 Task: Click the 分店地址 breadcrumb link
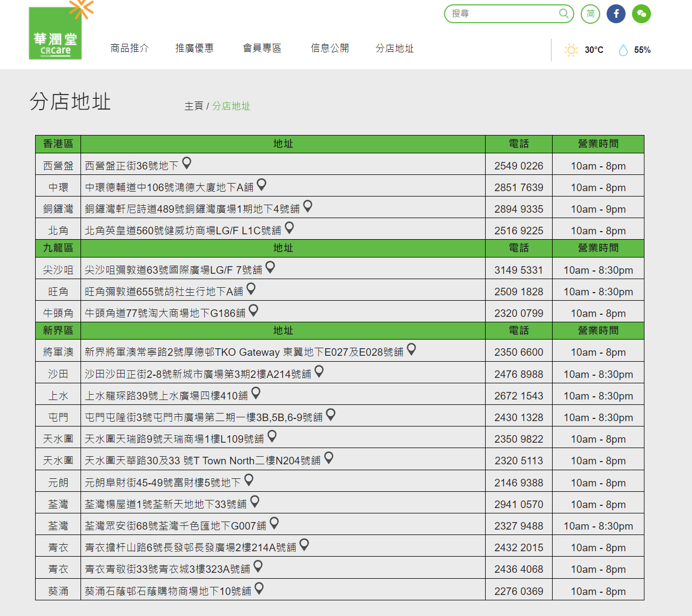[231, 106]
